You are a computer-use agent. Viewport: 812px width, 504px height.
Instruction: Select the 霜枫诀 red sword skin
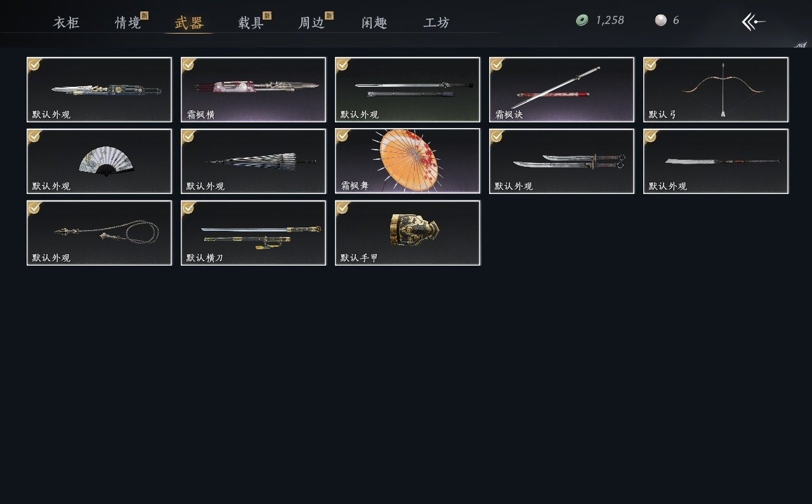561,89
